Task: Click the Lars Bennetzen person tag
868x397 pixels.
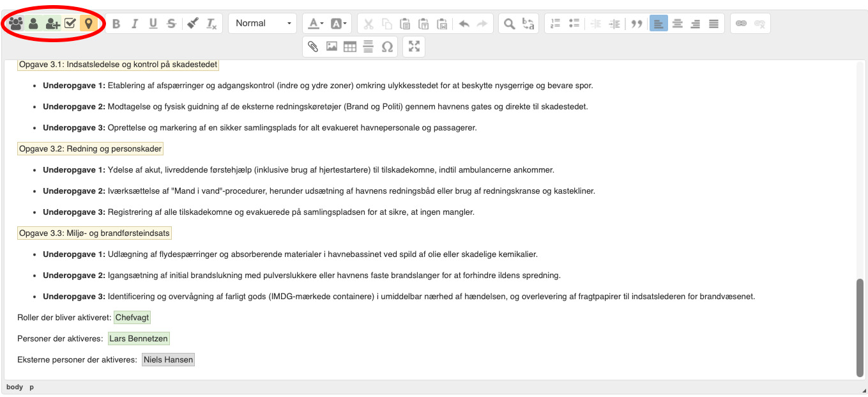Action: (x=139, y=339)
